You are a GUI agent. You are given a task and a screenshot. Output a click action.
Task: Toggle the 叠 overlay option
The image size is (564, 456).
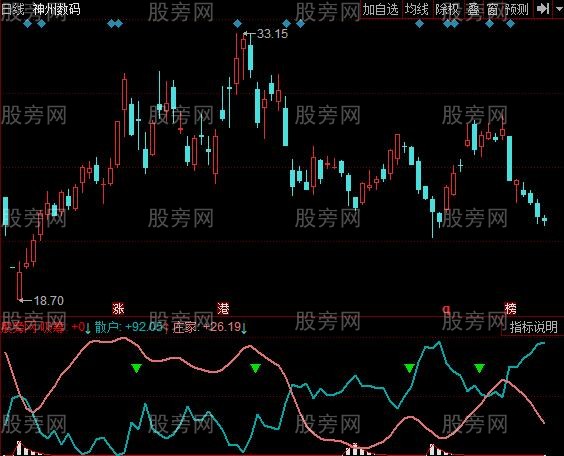tap(473, 10)
